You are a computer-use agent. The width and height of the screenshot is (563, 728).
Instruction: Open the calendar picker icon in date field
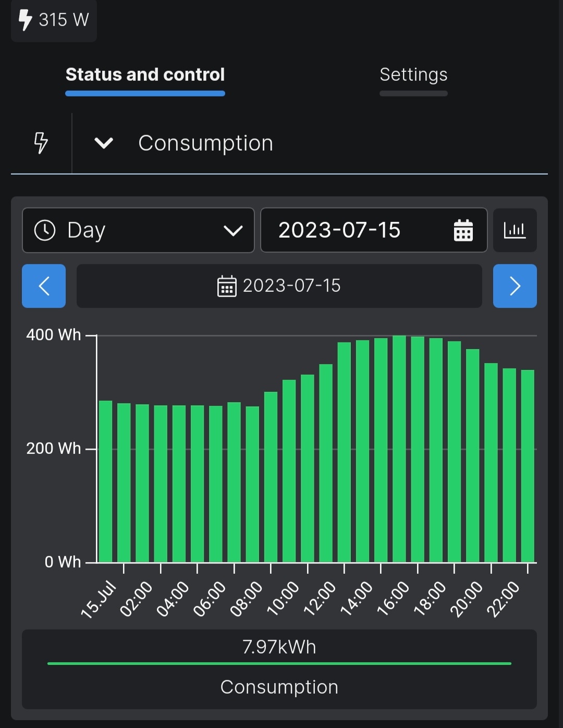click(x=463, y=230)
